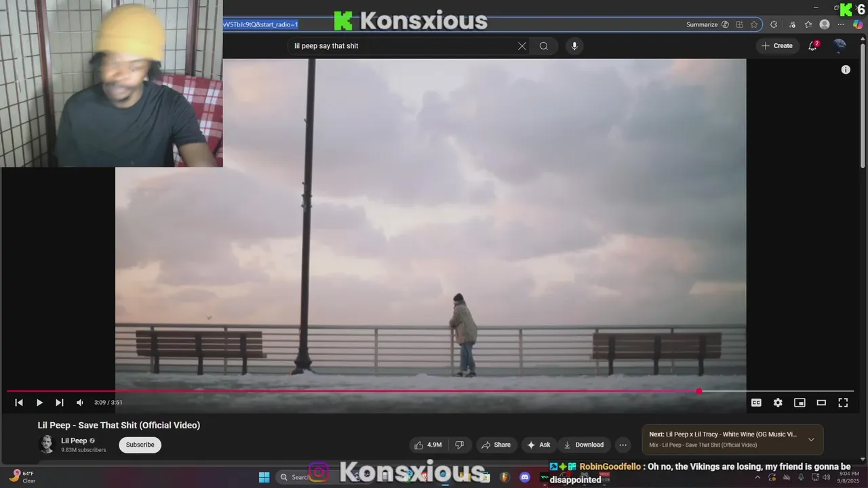Toggle closed captions on the video
This screenshot has height=488, width=868.
point(756,403)
